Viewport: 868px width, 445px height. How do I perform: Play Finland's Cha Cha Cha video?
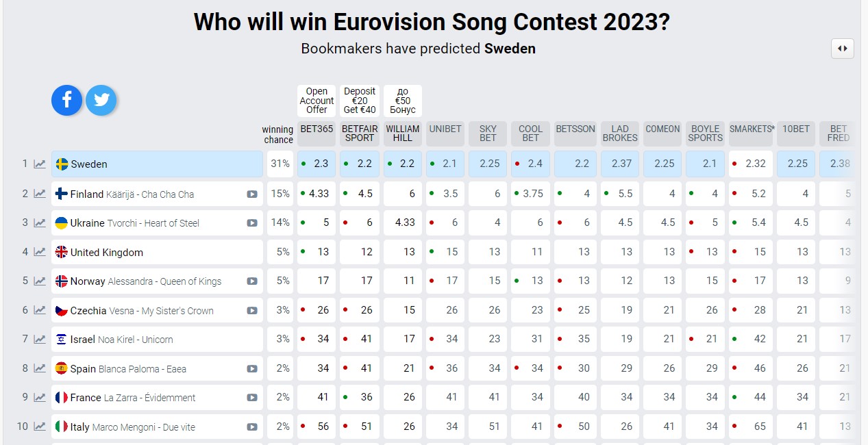pos(252,194)
